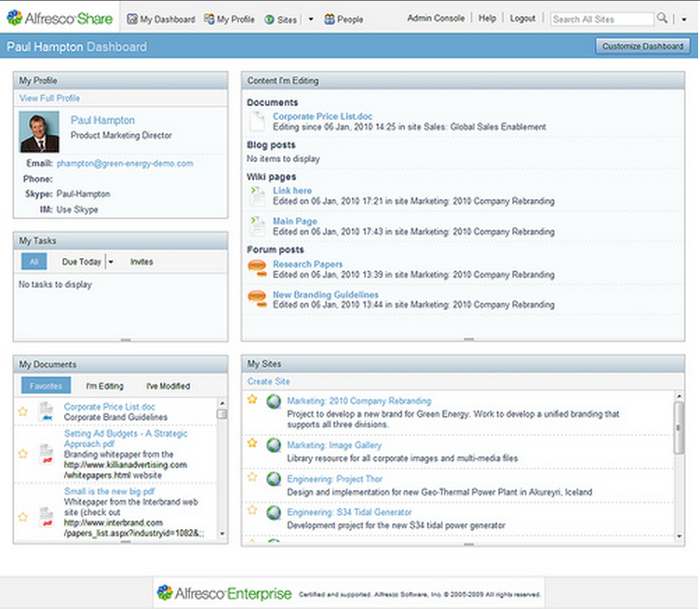This screenshot has height=609, width=700.
Task: Toggle favorite star for Marketing: 2010 Company Rebranding
Action: click(x=252, y=399)
